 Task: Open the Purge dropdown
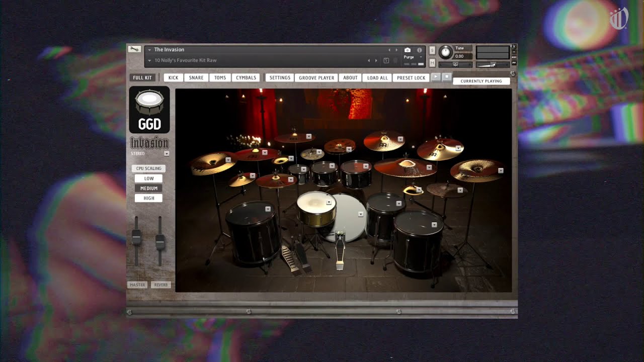413,57
